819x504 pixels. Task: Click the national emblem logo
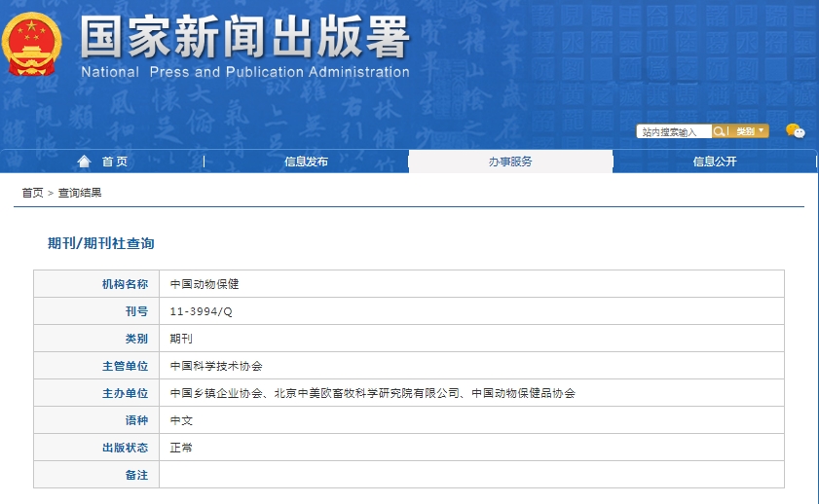34,44
